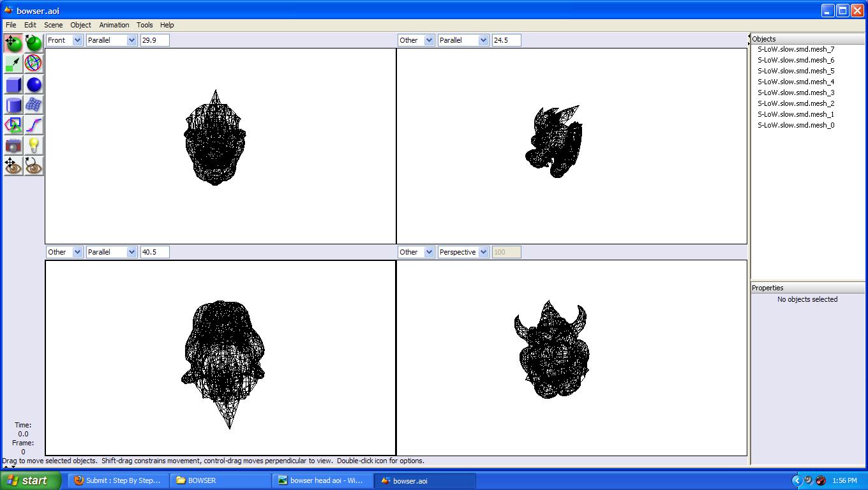Open the Help menu
Image resolution: width=868 pixels, height=490 pixels.
[167, 25]
